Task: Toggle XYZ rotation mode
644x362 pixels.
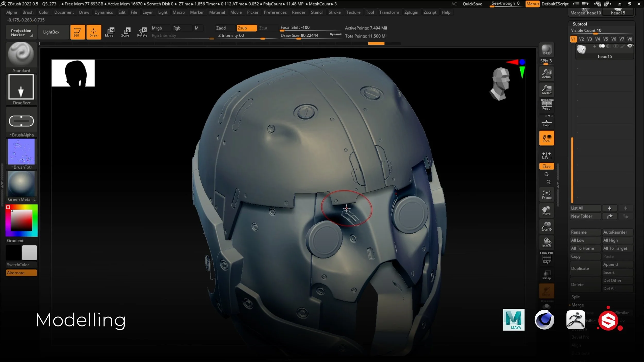Action: pyautogui.click(x=546, y=166)
